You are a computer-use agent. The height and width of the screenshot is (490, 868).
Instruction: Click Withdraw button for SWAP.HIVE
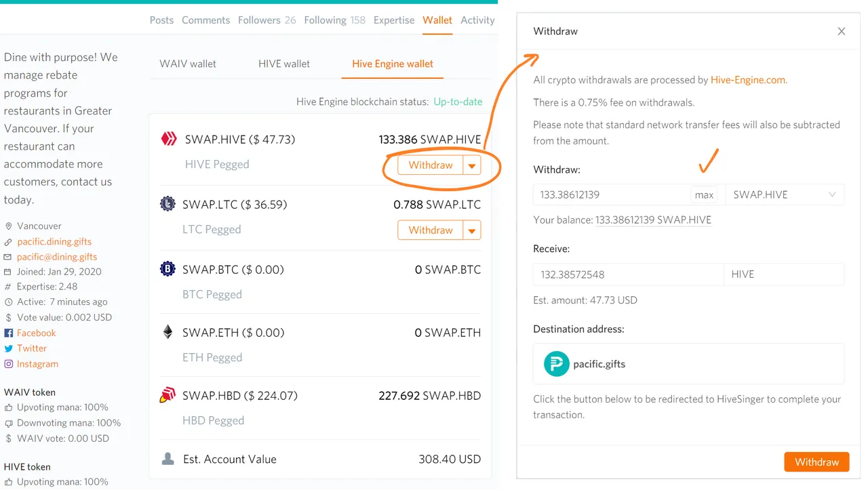point(431,165)
